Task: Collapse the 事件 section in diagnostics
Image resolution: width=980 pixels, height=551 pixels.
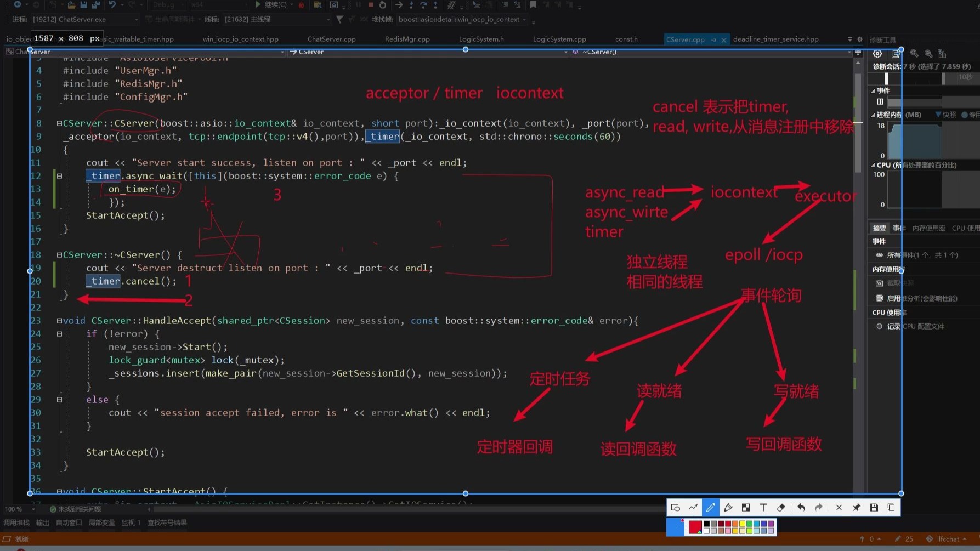Action: click(x=873, y=90)
